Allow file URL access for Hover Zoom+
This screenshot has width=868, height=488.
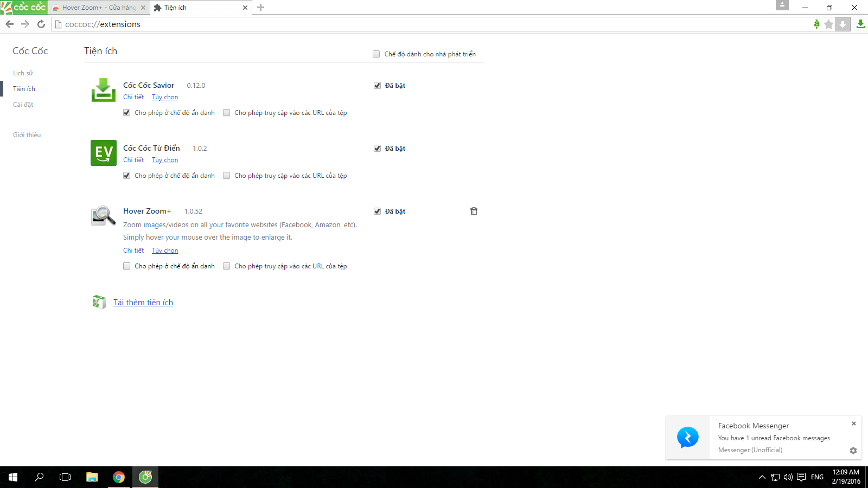(x=227, y=266)
